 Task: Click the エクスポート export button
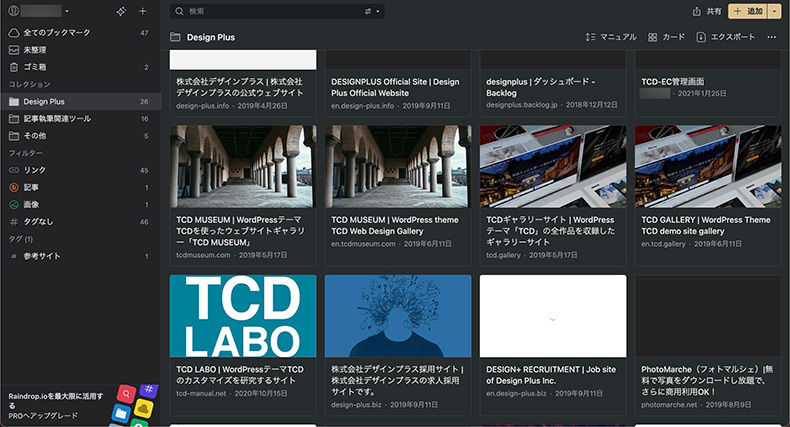coord(726,37)
